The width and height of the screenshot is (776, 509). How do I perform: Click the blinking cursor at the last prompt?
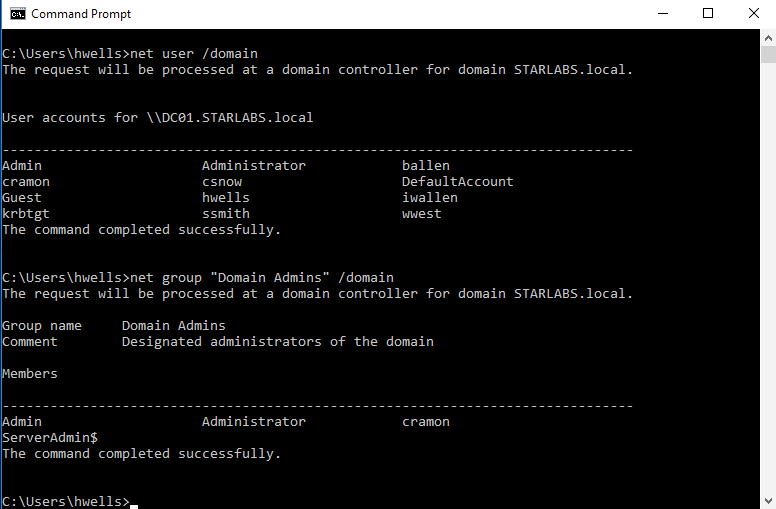(x=134, y=502)
